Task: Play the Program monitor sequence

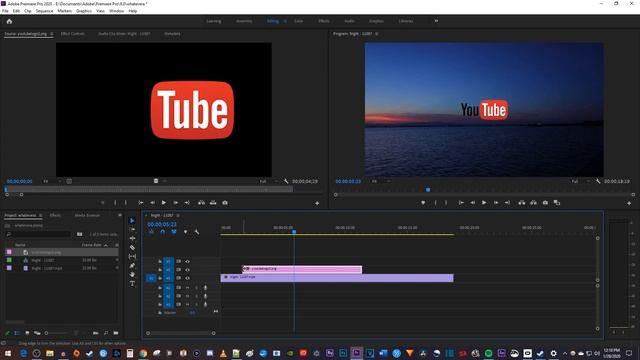Action: [484, 202]
